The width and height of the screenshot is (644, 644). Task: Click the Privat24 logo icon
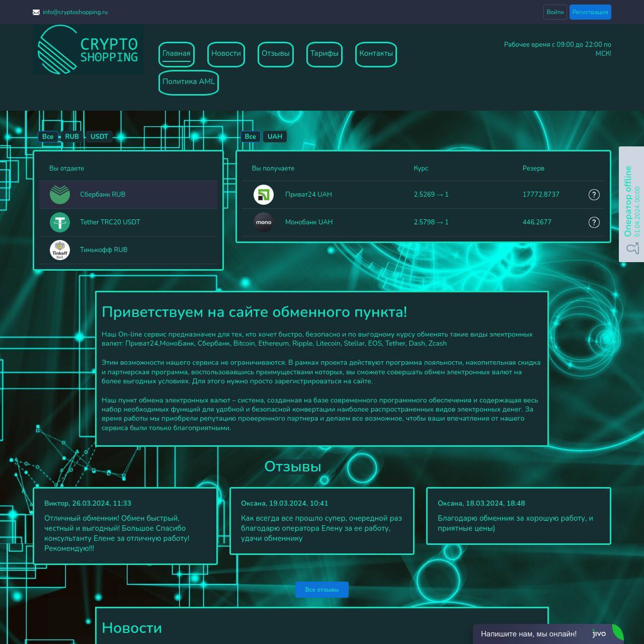point(264,195)
